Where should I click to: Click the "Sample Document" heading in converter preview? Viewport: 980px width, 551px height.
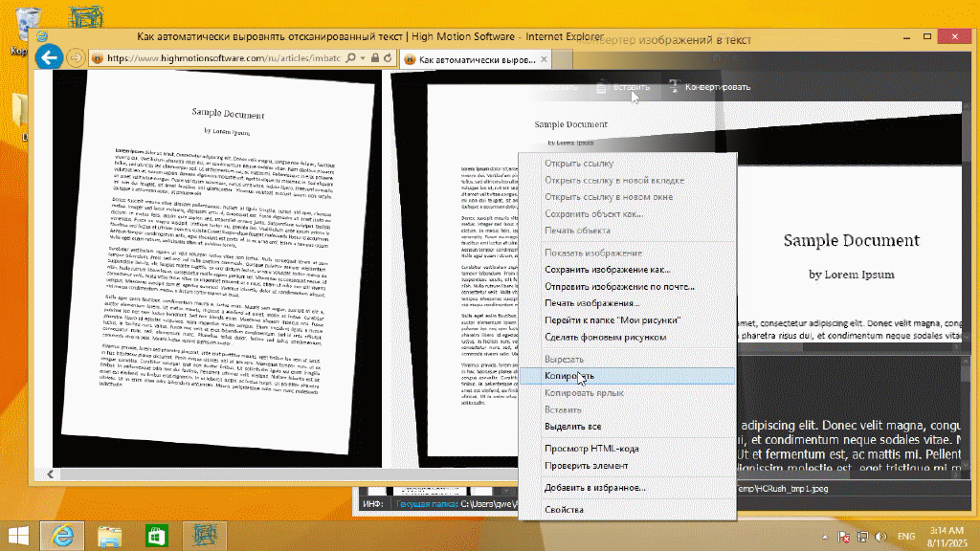click(x=851, y=240)
